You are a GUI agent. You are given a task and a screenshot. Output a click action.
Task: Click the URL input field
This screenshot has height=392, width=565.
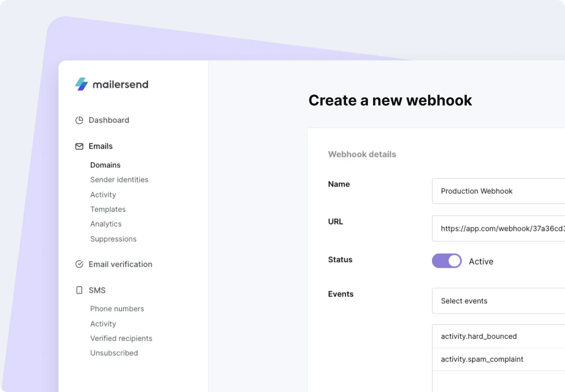point(498,229)
